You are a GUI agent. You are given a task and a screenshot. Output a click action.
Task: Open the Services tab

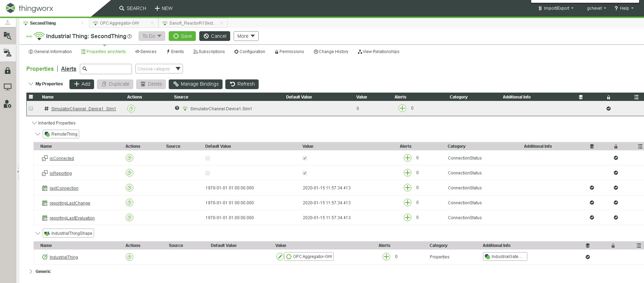[146, 52]
